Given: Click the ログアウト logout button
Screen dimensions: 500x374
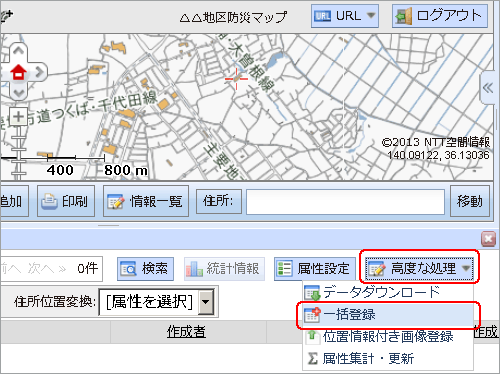Looking at the screenshot, I should click(440, 16).
